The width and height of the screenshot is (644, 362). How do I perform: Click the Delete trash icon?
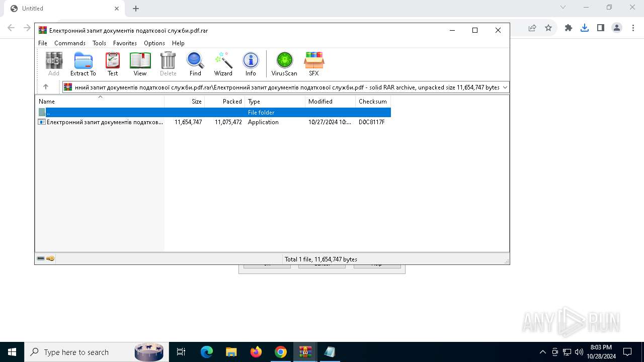pyautogui.click(x=168, y=64)
